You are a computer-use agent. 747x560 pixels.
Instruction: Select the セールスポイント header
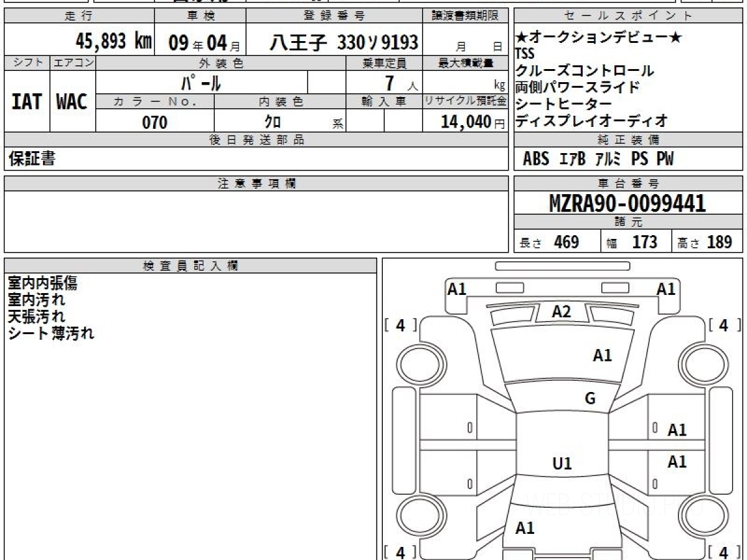(628, 16)
